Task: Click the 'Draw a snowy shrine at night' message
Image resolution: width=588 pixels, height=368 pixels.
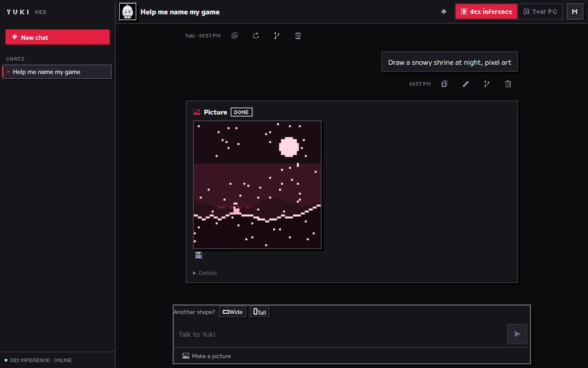Action: [x=449, y=62]
